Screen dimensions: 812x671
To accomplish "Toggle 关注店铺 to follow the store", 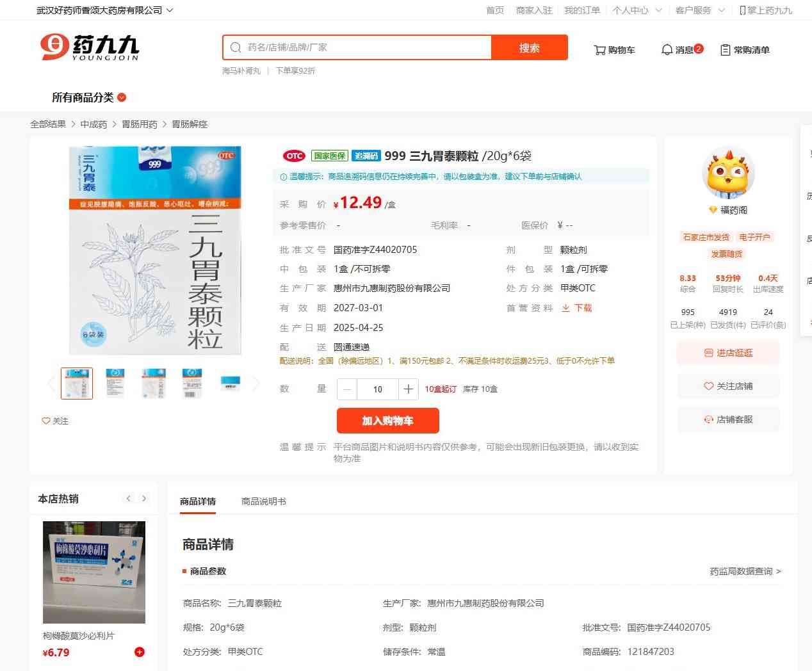I will [x=728, y=386].
